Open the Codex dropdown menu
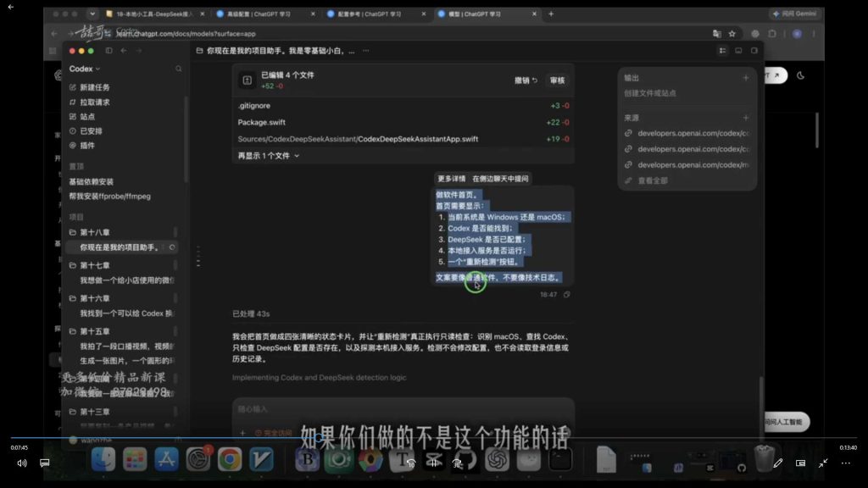The height and width of the screenshot is (488, 868). 85,69
